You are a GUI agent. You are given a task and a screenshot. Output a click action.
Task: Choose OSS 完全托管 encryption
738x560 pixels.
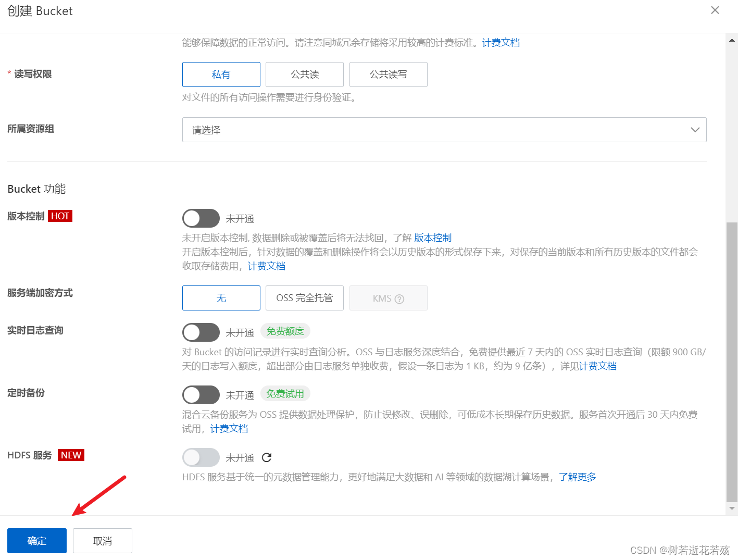tap(304, 298)
